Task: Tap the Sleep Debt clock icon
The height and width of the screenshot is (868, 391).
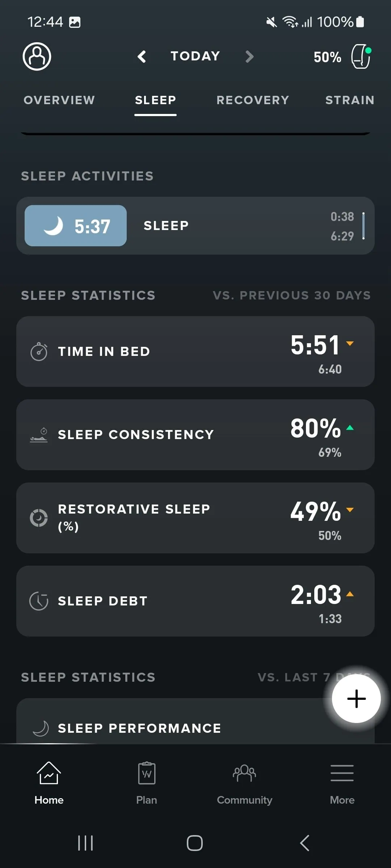Action: click(39, 601)
